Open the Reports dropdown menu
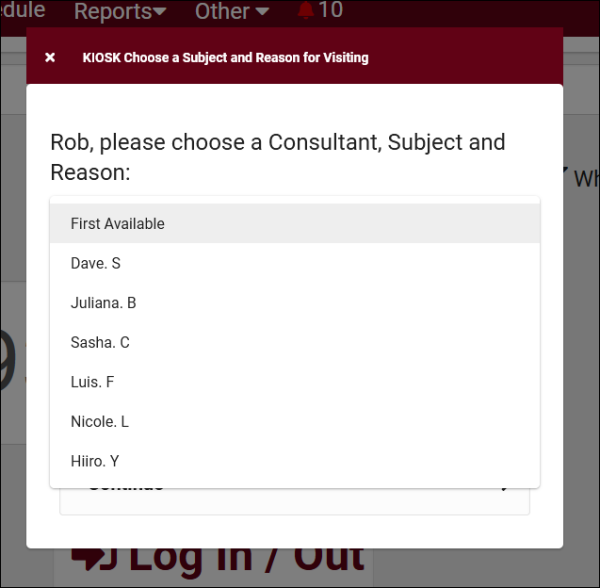Viewport: 600px width, 588px height. 120,12
